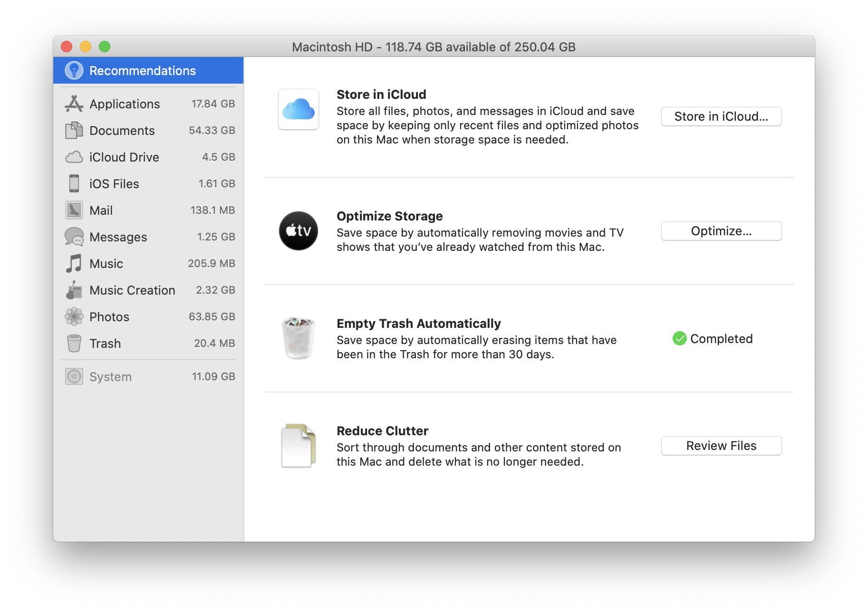Click the Trash can sidebar icon
This screenshot has width=868, height=612.
click(x=74, y=343)
